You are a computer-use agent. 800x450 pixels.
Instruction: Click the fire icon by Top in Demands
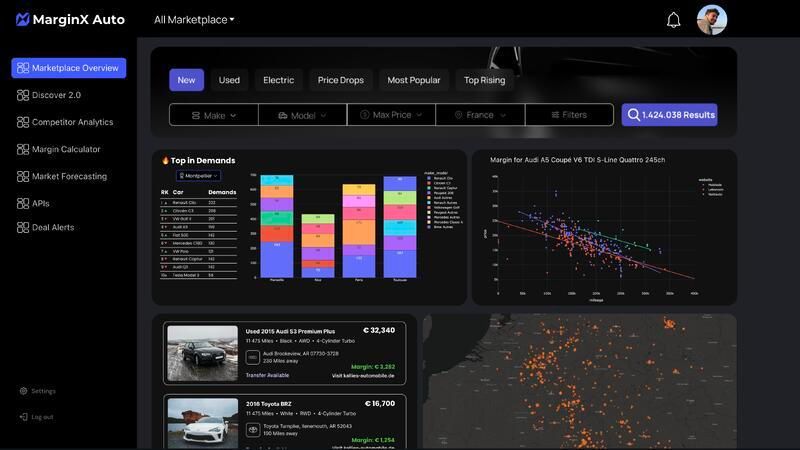(x=165, y=160)
